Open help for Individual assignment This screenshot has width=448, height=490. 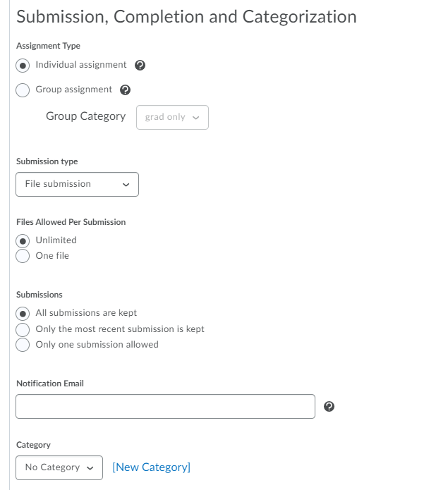click(140, 66)
